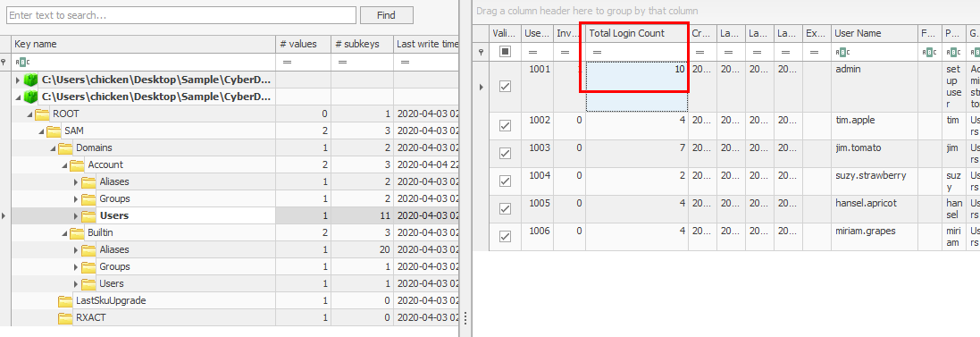Click the Account folder icon
980x337 pixels.
pyautogui.click(x=77, y=165)
